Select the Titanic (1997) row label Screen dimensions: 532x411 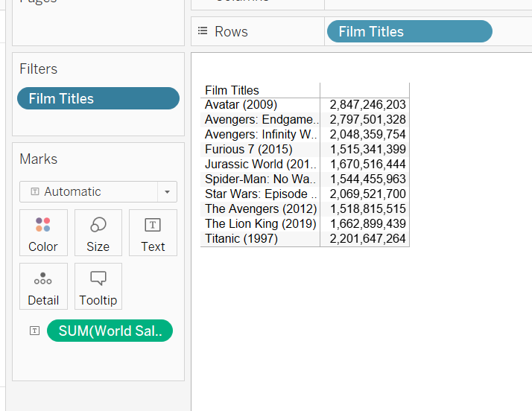pyautogui.click(x=241, y=239)
